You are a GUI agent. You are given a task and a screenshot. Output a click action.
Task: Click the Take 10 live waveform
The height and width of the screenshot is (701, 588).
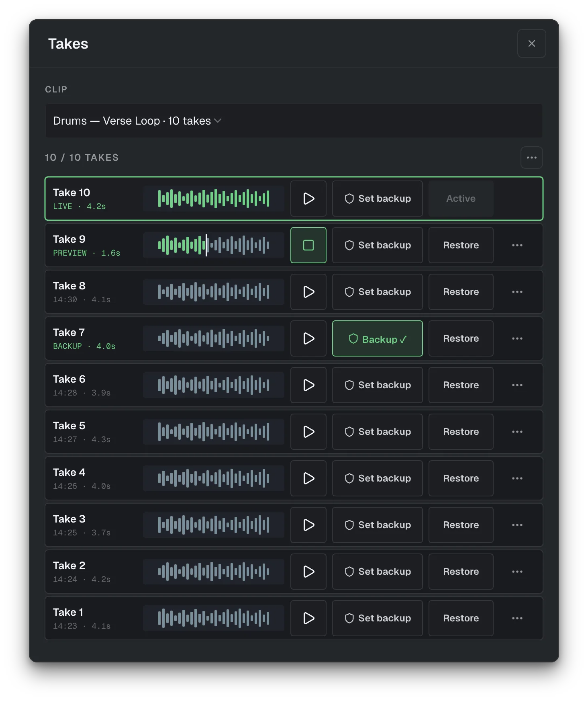(214, 199)
